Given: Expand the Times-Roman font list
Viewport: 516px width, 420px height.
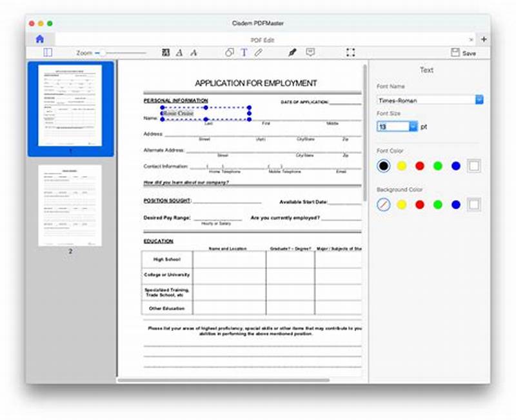Looking at the screenshot, I should [x=479, y=100].
